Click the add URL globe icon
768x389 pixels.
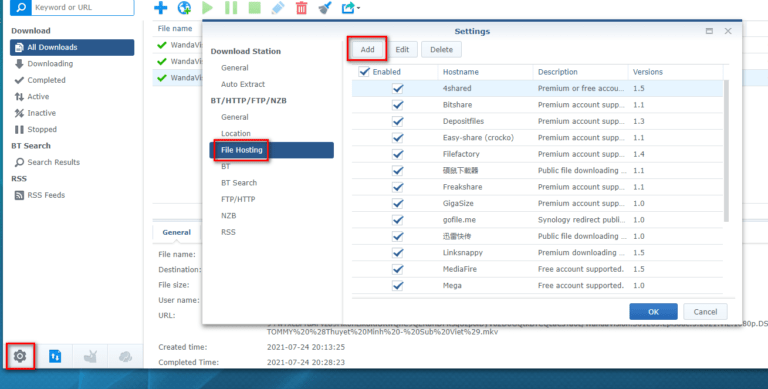click(x=184, y=7)
